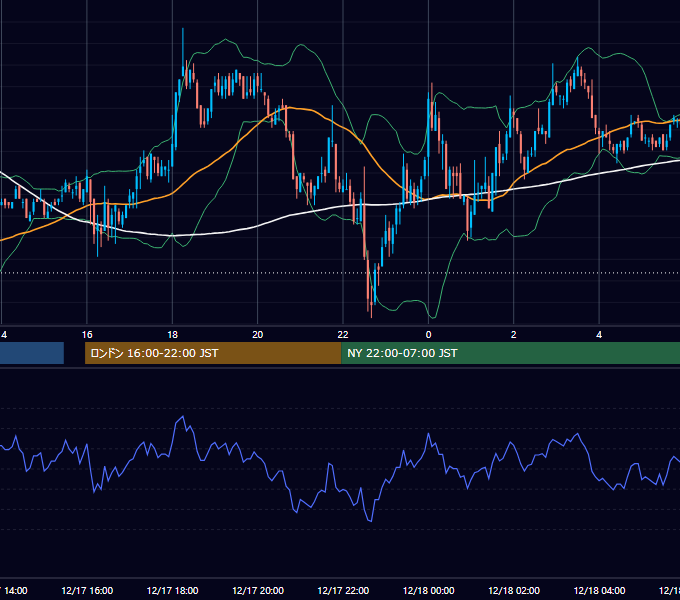Click the 0 hour label on price chart axis
The image size is (680, 600).
pyautogui.click(x=428, y=335)
